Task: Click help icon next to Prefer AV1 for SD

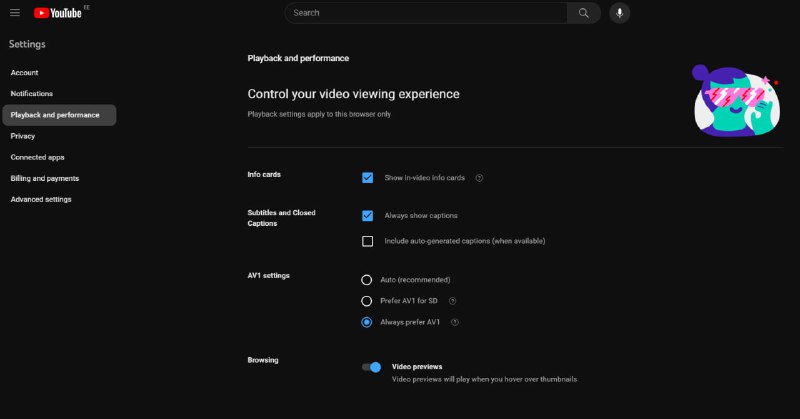Action: [x=452, y=301]
